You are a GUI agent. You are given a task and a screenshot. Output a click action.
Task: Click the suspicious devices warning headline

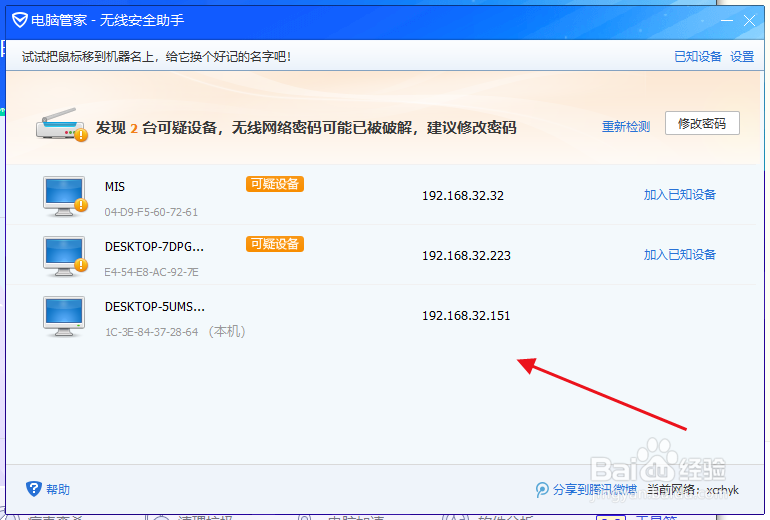[x=306, y=128]
